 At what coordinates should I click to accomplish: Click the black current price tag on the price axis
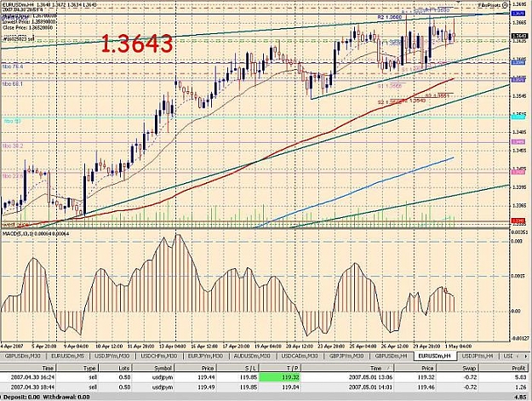(x=519, y=36)
